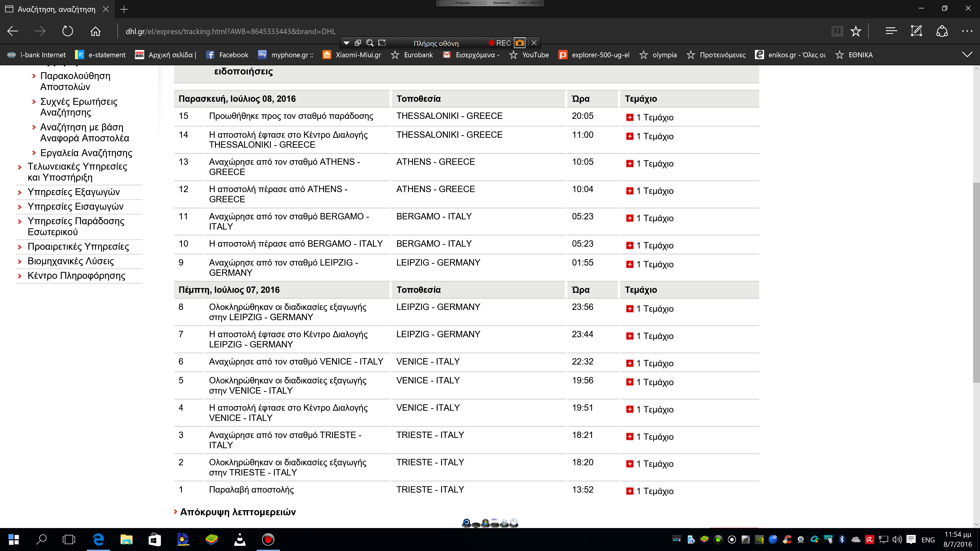The width and height of the screenshot is (980, 551).
Task: Open the Reading view book icon
Action: 837,31
